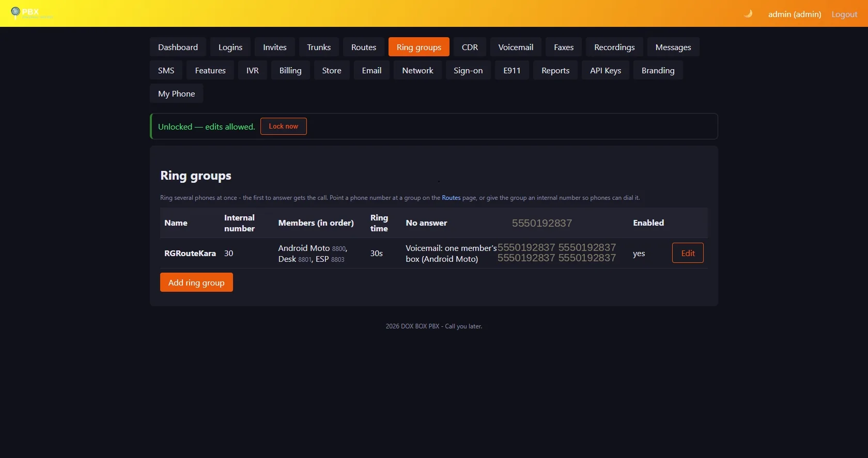Click the '2026 DOX BOX PBX' footer text
The image size is (868, 458).
pos(412,326)
